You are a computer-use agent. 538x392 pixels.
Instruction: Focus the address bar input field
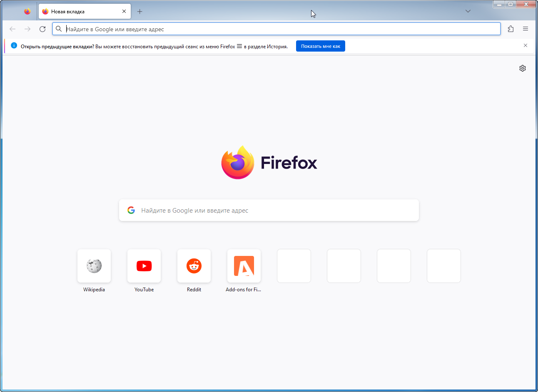pos(279,29)
